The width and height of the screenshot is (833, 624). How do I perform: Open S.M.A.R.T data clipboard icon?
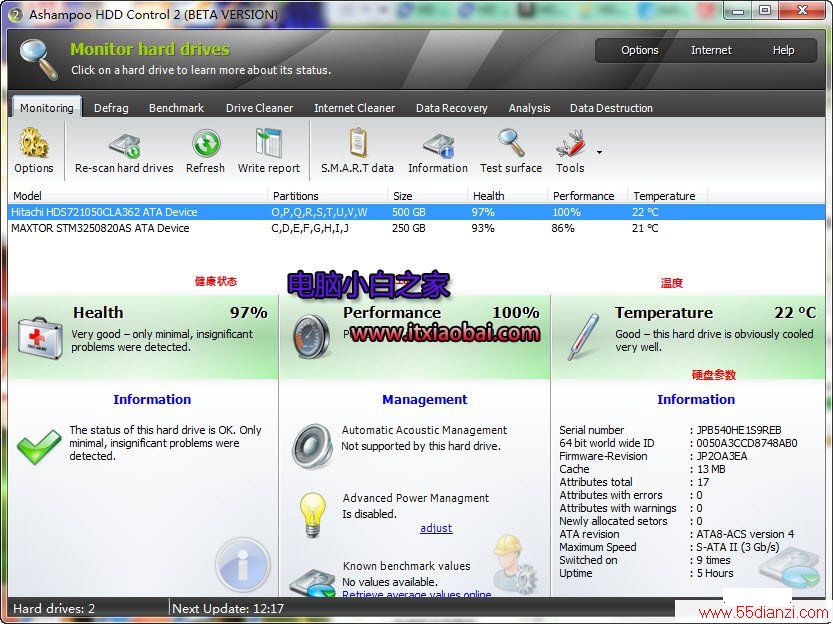click(x=358, y=142)
